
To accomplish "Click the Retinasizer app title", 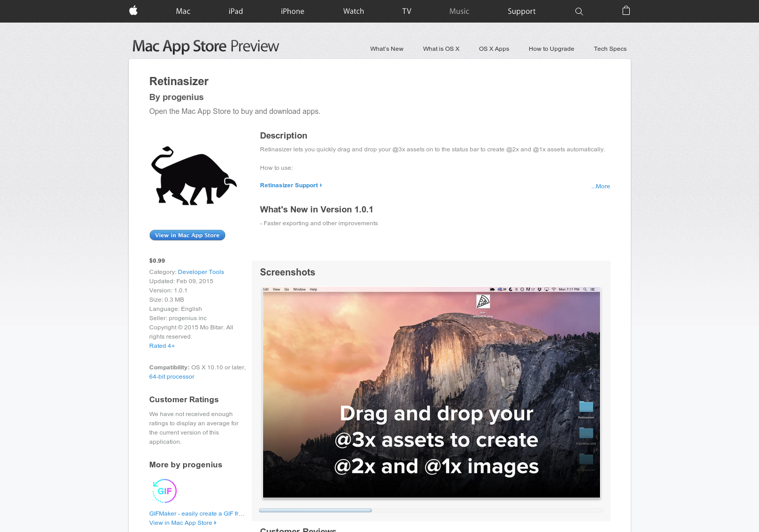I will (x=179, y=81).
